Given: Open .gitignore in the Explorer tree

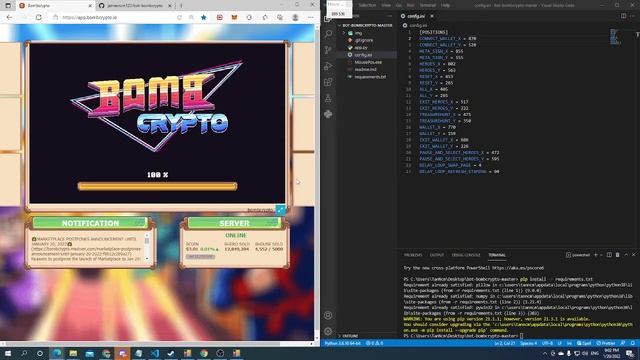Looking at the screenshot, I should coord(363,40).
